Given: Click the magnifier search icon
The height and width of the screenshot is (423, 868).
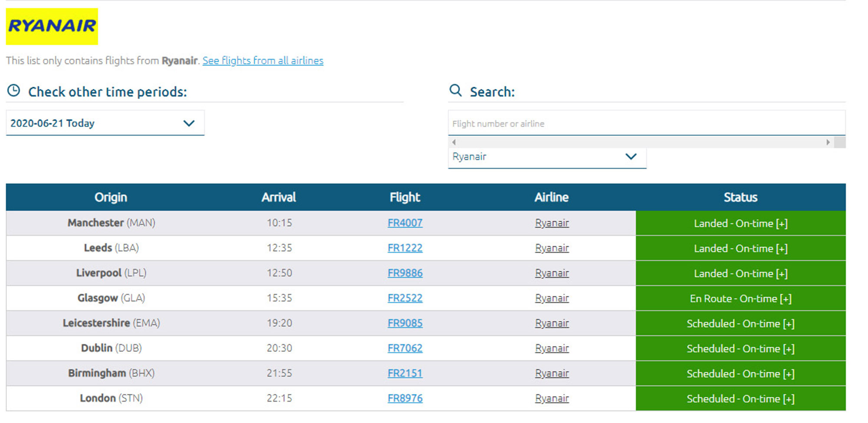Looking at the screenshot, I should (x=455, y=90).
